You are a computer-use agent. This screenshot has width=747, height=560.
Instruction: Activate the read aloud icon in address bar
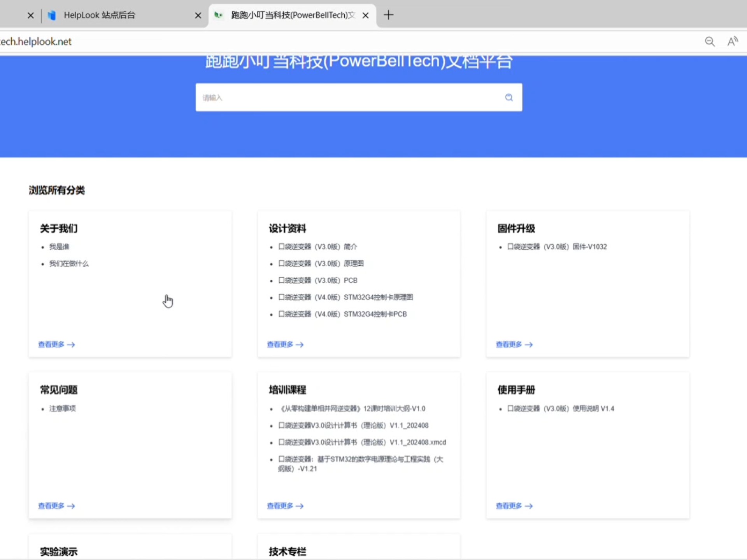point(733,42)
